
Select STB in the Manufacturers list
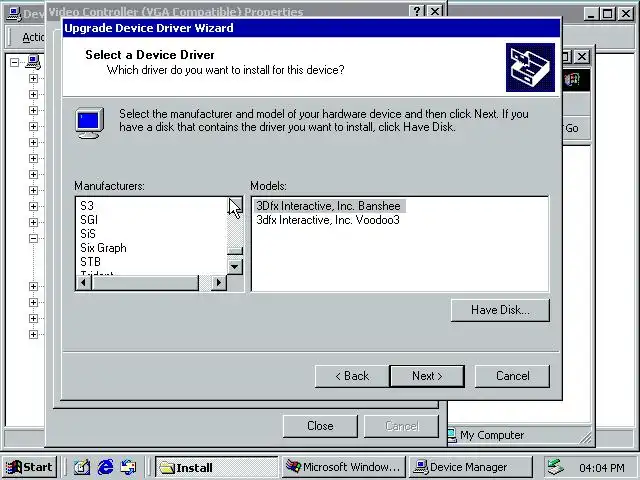[x=90, y=262]
